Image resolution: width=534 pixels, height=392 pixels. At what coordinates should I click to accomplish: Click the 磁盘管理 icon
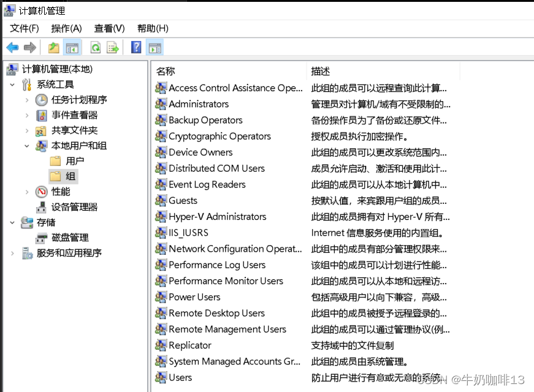click(x=41, y=238)
